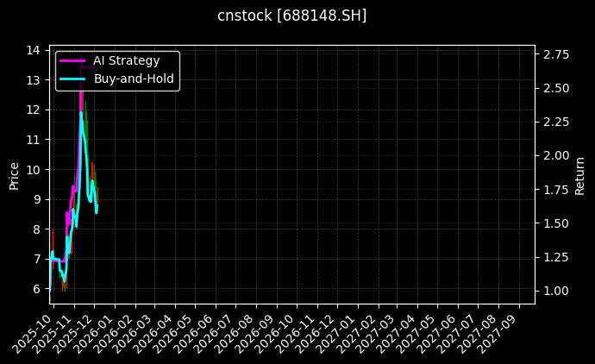Select the Buy-and-Hold legend label
This screenshot has height=364, width=595.
pos(134,78)
